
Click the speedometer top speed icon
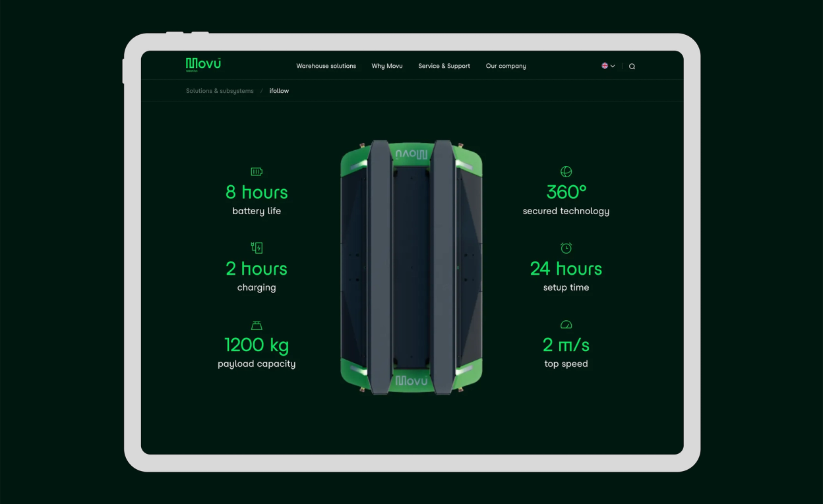coord(566,325)
